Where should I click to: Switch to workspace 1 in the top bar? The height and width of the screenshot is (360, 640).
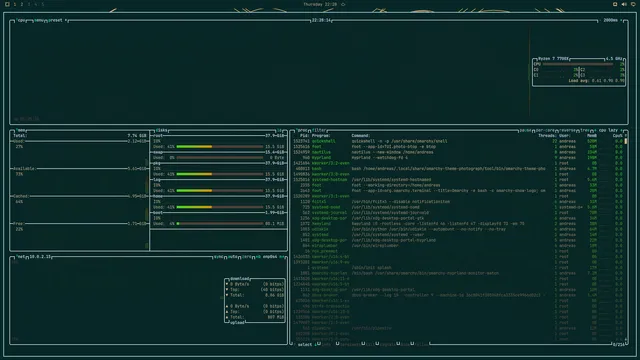click(15, 4)
